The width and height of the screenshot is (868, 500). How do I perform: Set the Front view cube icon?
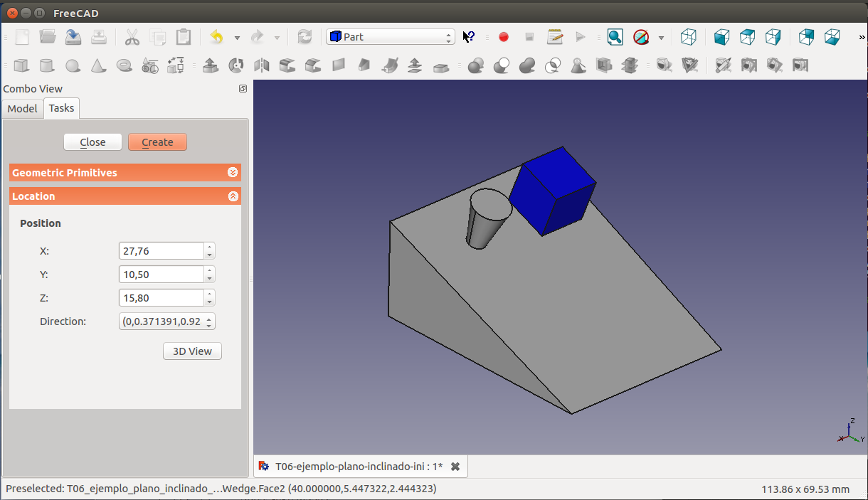tap(722, 37)
